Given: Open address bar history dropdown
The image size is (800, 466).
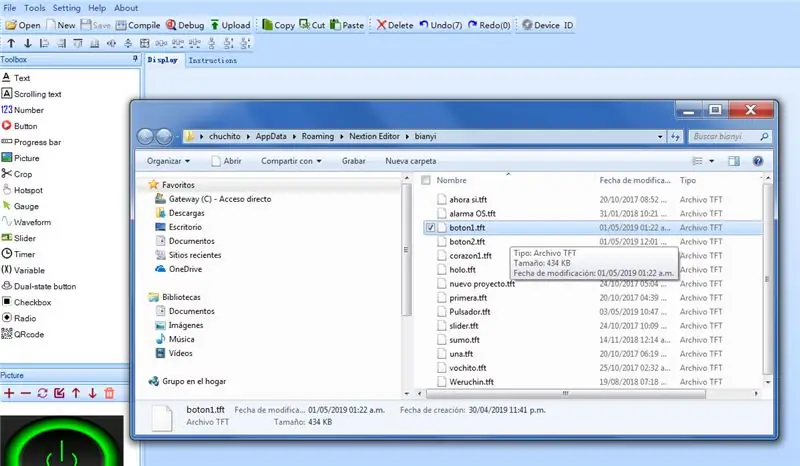Looking at the screenshot, I should click(x=660, y=137).
